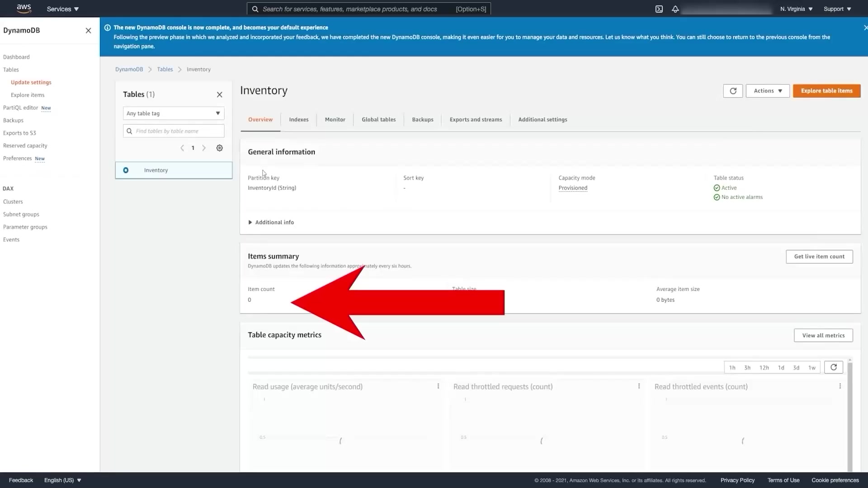Close the DynamoDB navigation pane
The width and height of the screenshot is (868, 488).
pos(88,31)
